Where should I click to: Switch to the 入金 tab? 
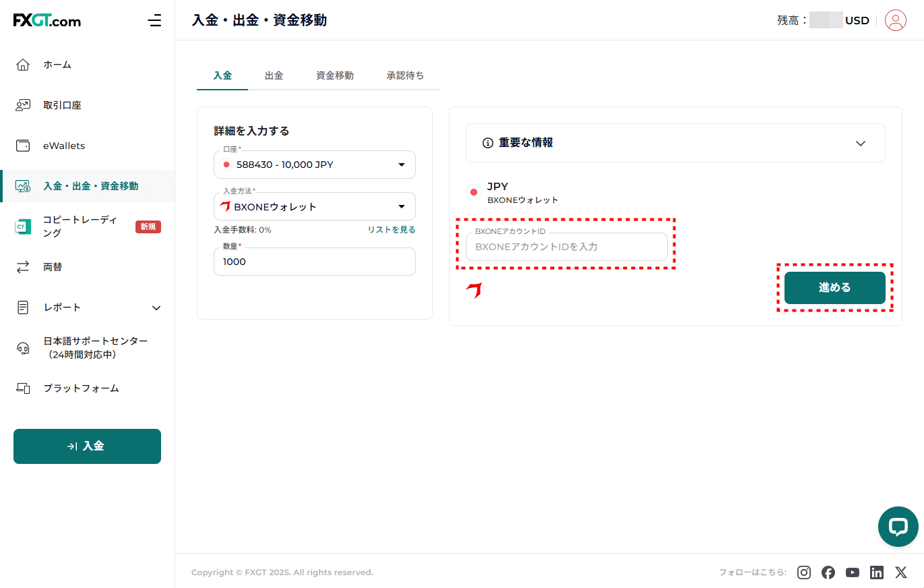(222, 76)
